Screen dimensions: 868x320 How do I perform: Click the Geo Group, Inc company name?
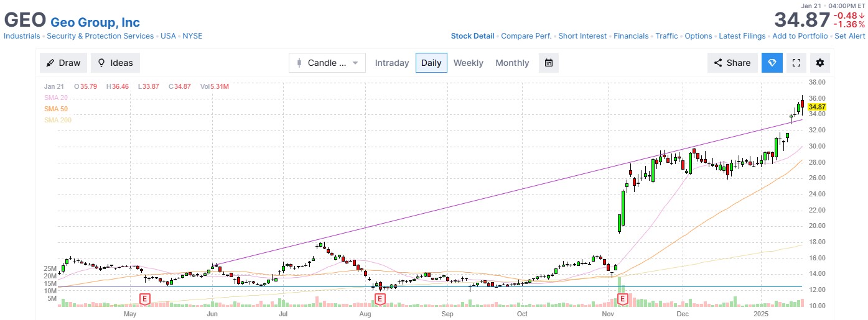95,22
